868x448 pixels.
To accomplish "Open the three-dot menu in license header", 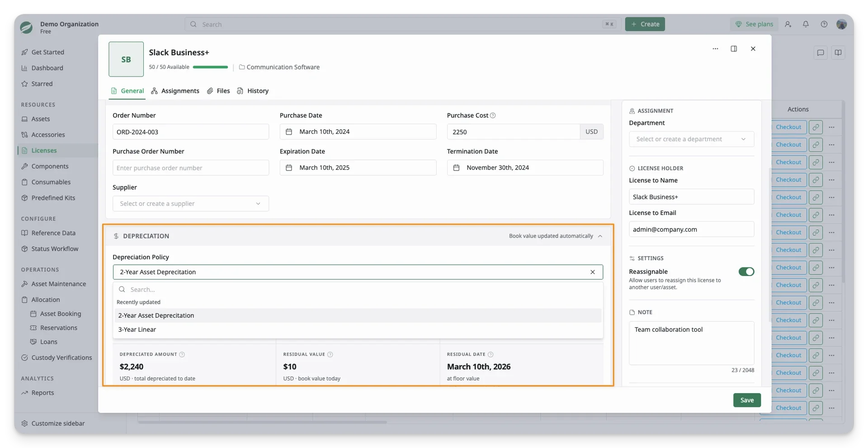I will [x=715, y=48].
